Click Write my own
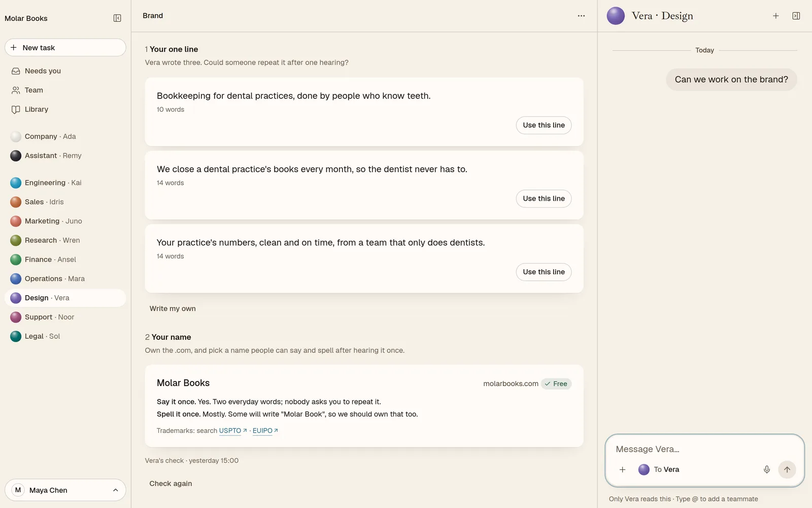 pyautogui.click(x=173, y=309)
